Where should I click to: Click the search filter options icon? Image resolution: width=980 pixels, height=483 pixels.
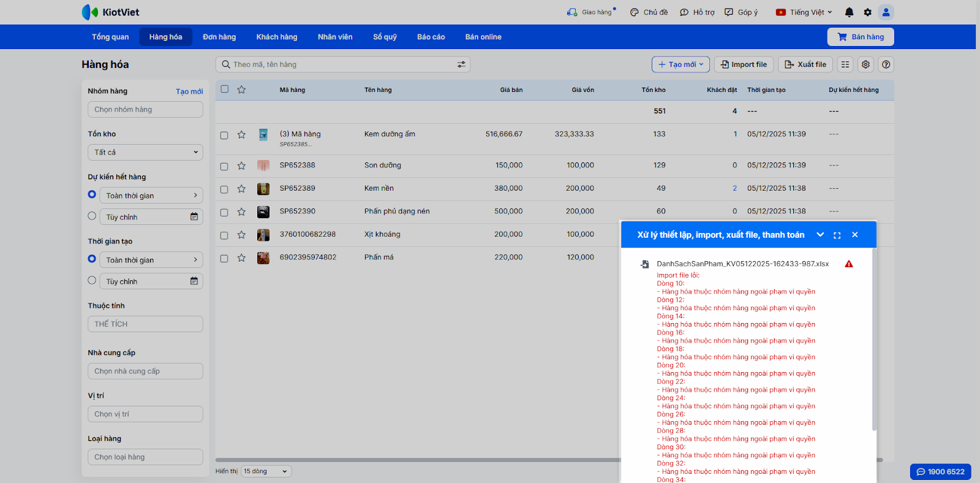point(461,64)
